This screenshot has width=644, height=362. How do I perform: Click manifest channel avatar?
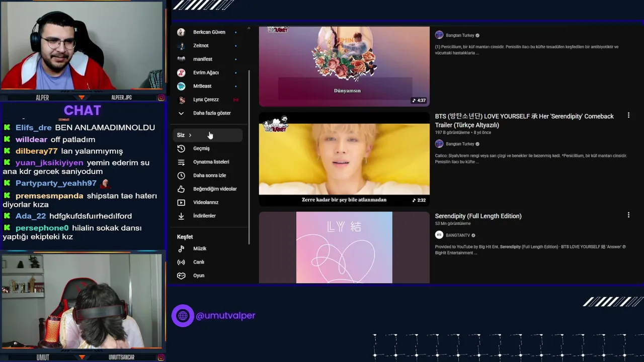point(181,59)
